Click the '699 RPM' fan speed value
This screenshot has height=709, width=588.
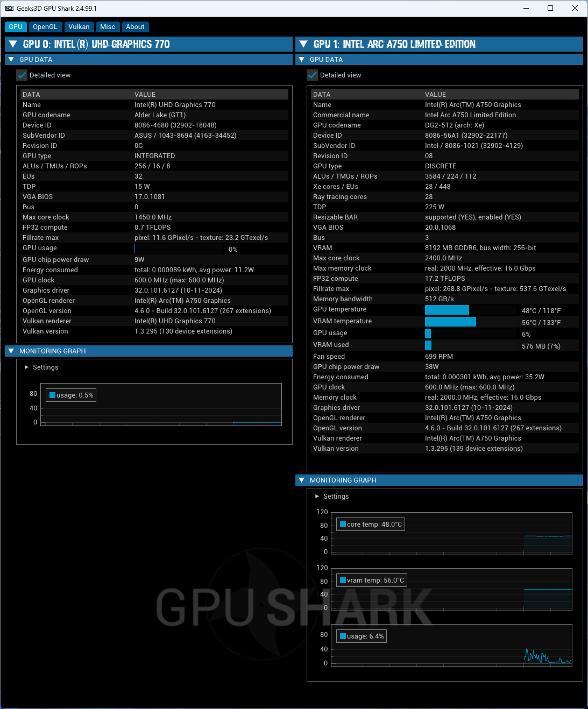pyautogui.click(x=439, y=357)
